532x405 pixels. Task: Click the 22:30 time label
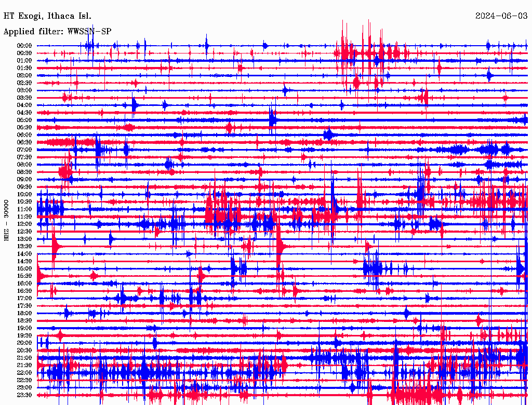pyautogui.click(x=24, y=380)
